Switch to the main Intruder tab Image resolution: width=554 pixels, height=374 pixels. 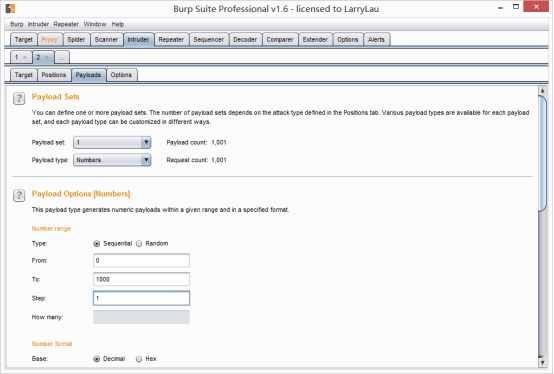138,40
